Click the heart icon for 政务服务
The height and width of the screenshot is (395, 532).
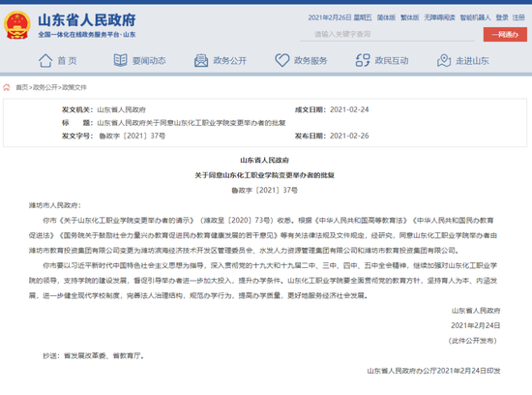[281, 60]
